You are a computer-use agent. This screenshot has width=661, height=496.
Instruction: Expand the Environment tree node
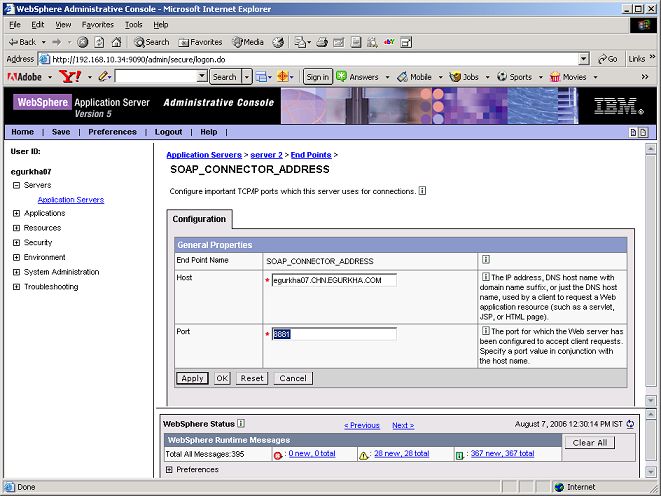pyautogui.click(x=16, y=257)
